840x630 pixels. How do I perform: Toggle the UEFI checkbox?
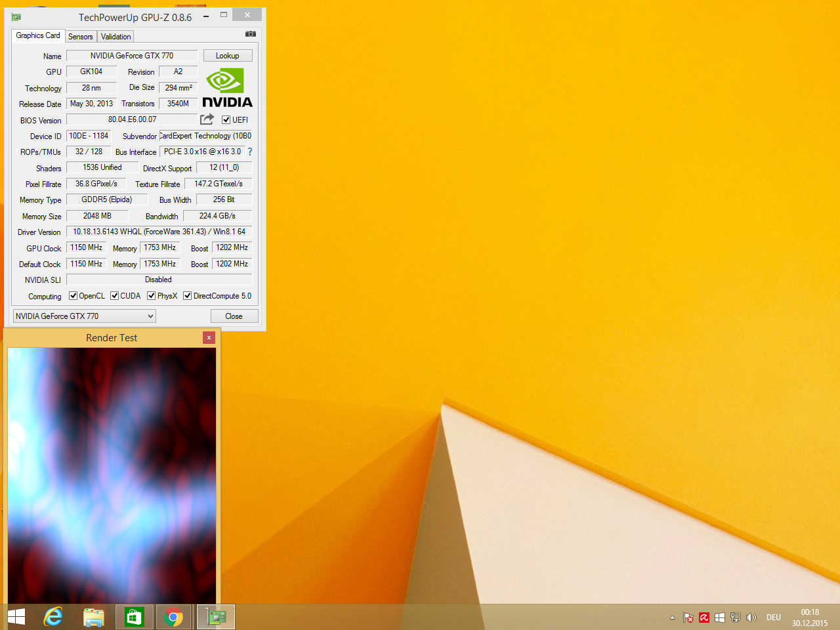[x=226, y=120]
